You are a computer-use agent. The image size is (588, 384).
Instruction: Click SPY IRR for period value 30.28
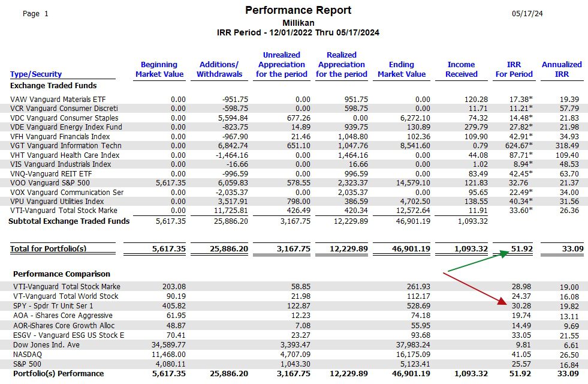(521, 306)
